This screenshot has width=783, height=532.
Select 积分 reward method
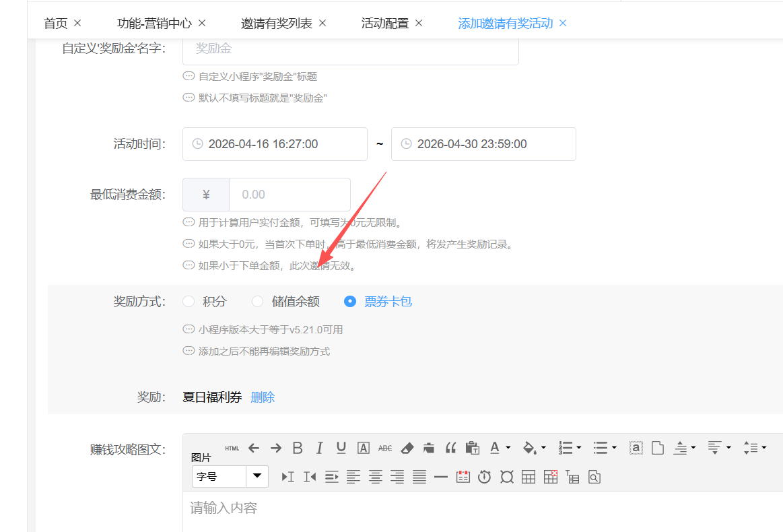pyautogui.click(x=189, y=302)
